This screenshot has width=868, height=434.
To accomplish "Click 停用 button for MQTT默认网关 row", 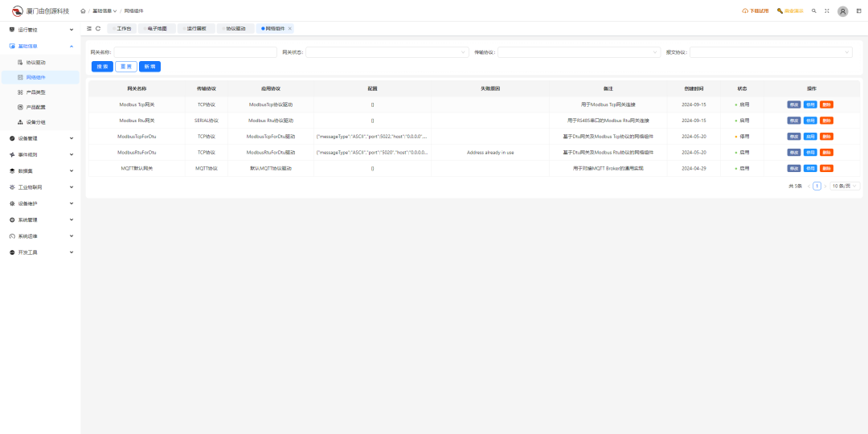I will [x=810, y=169].
